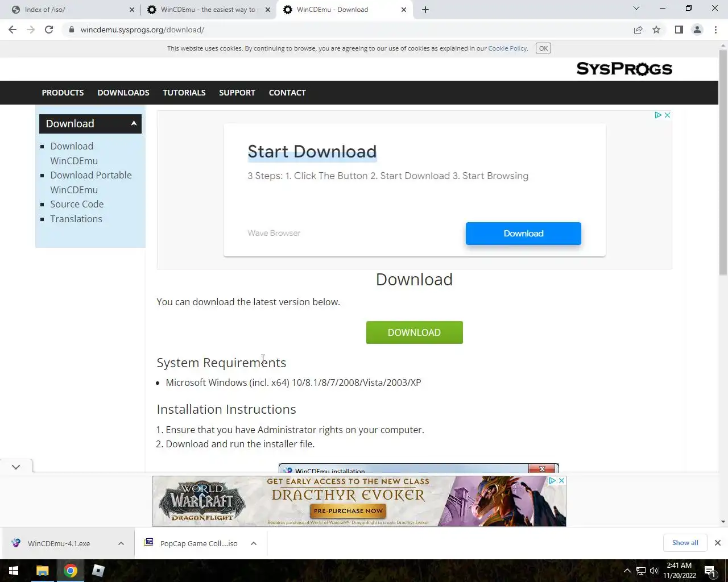Screen dimensions: 728x582
Task: Click the World of Warcraft banner ad
Action: point(359,501)
